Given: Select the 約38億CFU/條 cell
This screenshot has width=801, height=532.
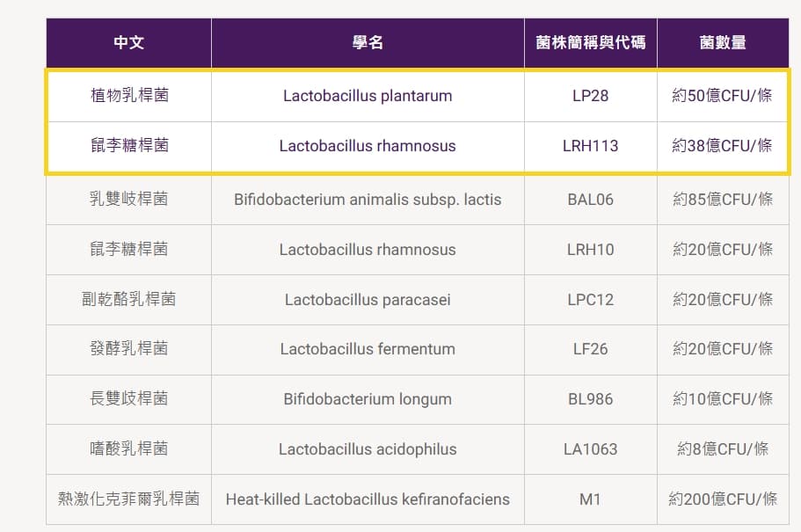Looking at the screenshot, I should (x=723, y=146).
